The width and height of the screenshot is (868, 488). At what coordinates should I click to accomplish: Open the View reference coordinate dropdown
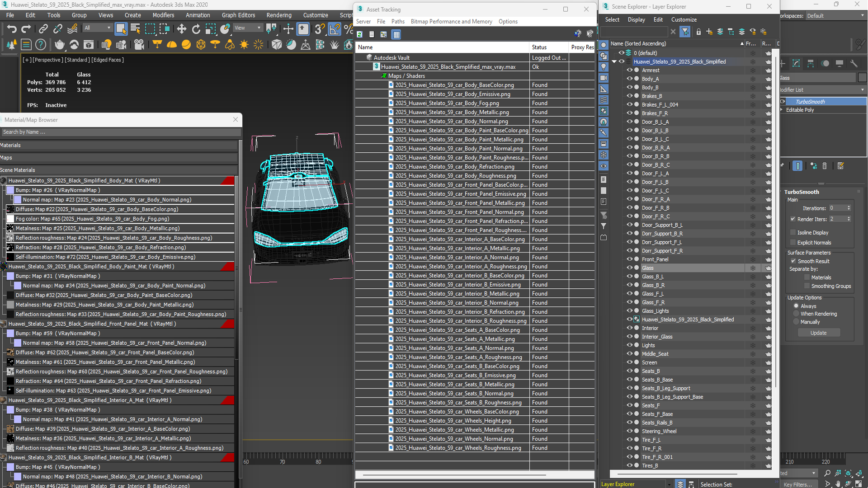(x=248, y=28)
